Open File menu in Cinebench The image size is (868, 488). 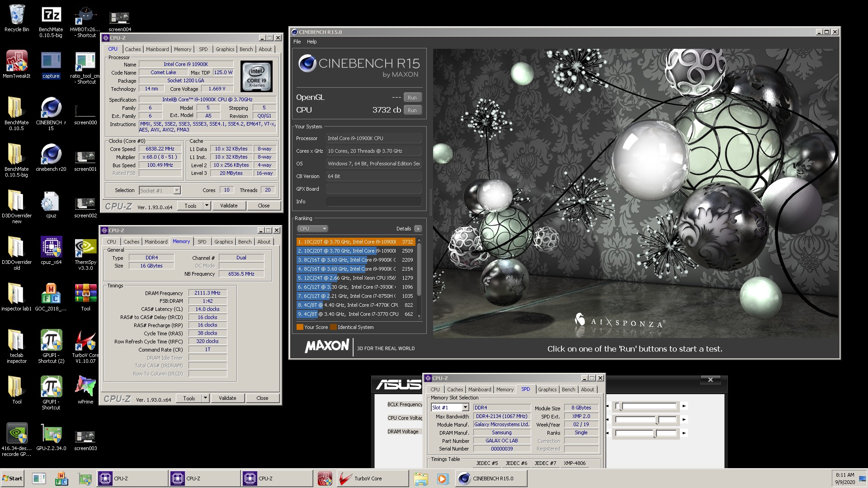pyautogui.click(x=297, y=42)
